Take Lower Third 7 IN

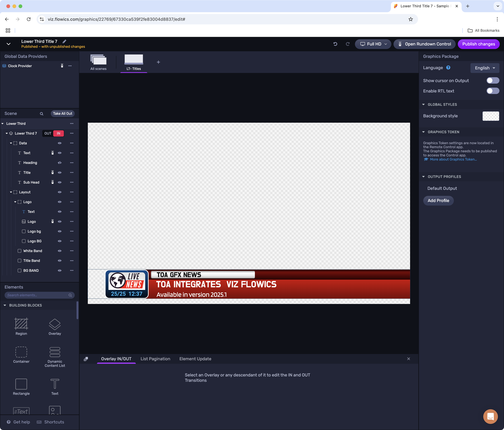click(59, 133)
